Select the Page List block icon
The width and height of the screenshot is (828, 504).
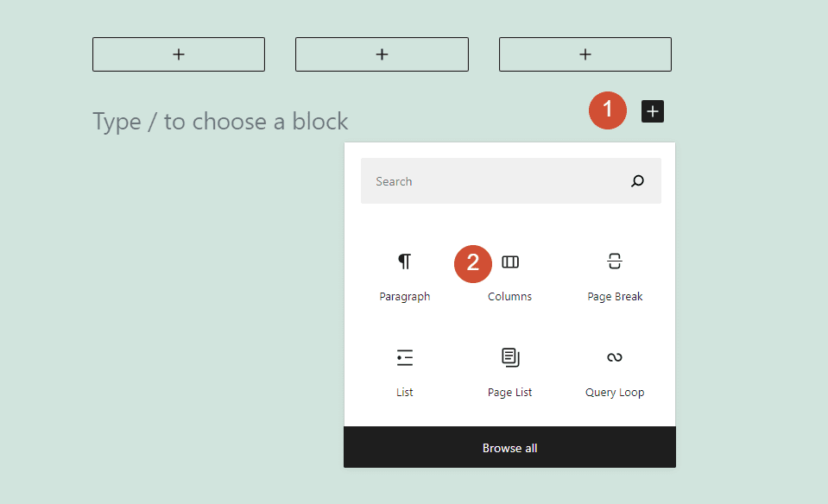pos(509,357)
